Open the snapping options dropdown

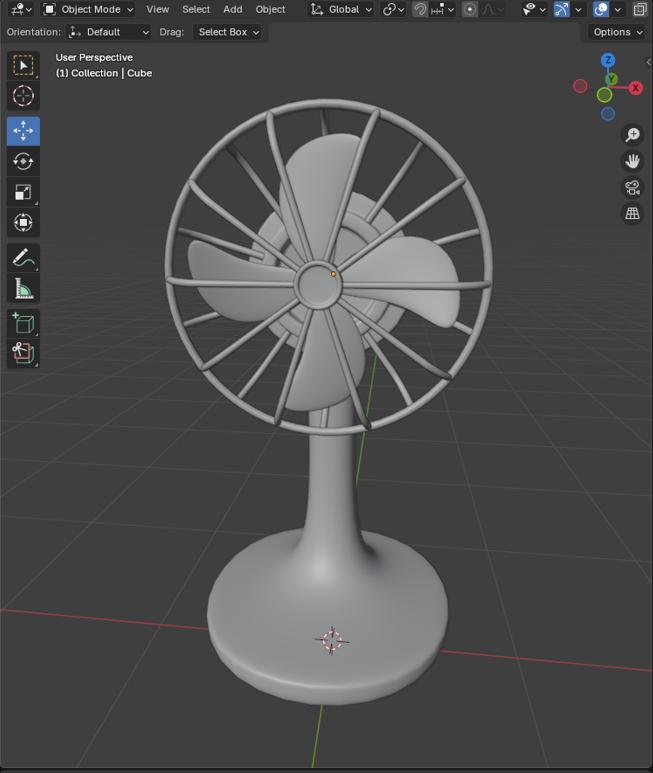coord(443,9)
